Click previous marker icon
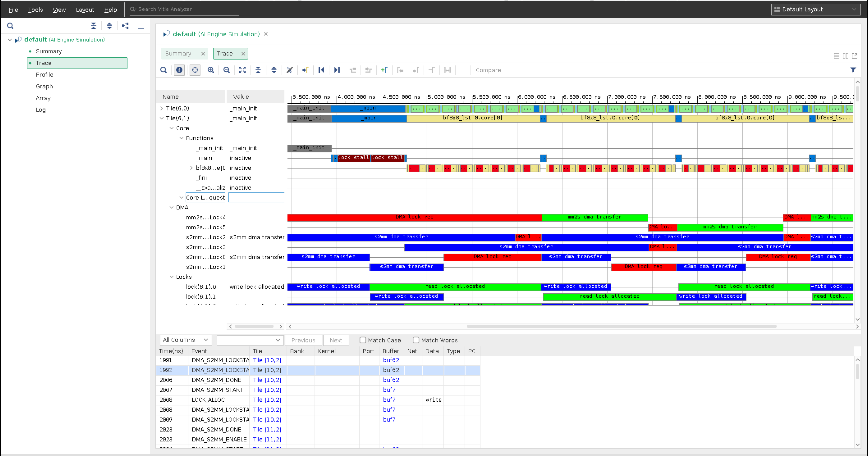The height and width of the screenshot is (456, 868). point(400,70)
